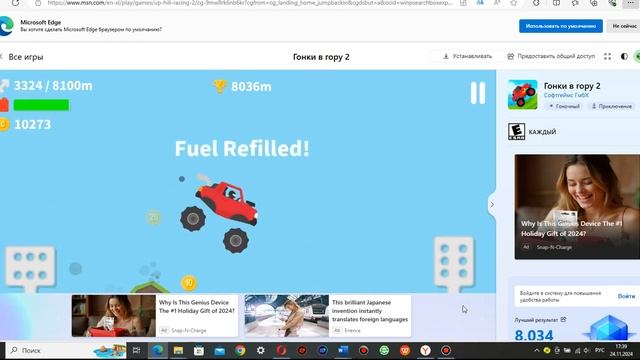Open Opera browser from the taskbar
This screenshot has width=640, height=360.
pyautogui.click(x=281, y=350)
